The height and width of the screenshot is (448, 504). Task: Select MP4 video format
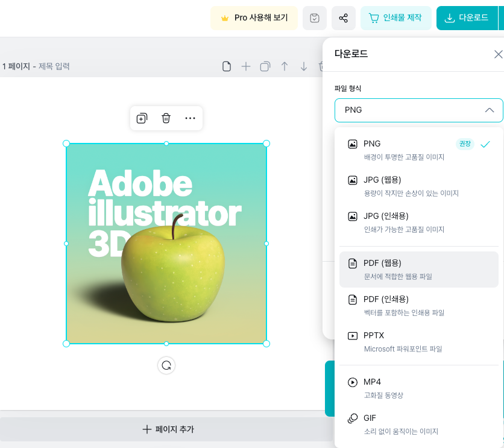click(x=418, y=388)
